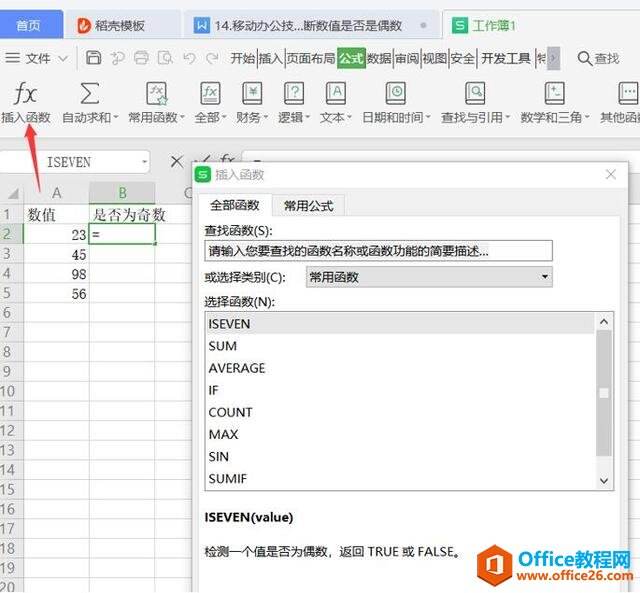Open the AutoSum sigma icon

[x=89, y=93]
